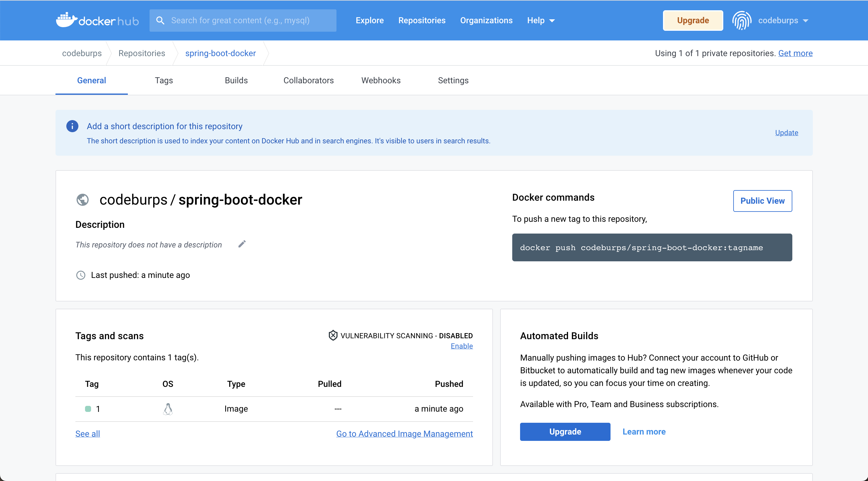Click the Repositories breadcrumb
868x481 pixels.
pyautogui.click(x=142, y=53)
